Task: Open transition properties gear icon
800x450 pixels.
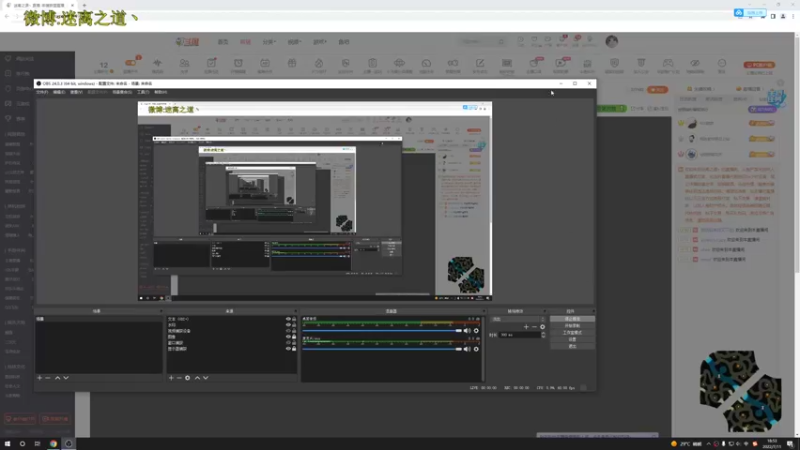Action: [x=542, y=327]
